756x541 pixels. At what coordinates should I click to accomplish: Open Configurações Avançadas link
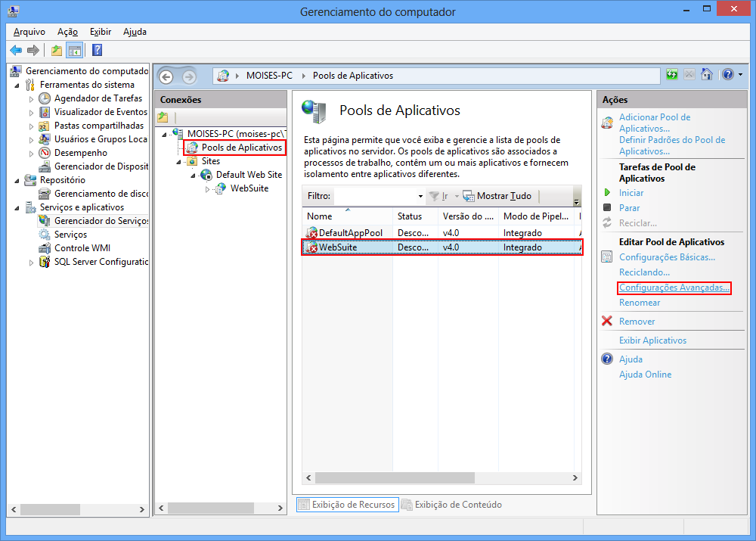[x=674, y=288]
